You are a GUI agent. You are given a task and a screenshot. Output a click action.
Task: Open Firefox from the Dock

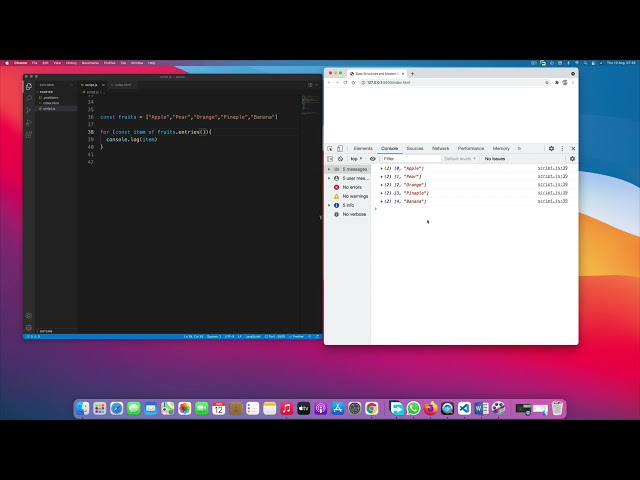430,408
